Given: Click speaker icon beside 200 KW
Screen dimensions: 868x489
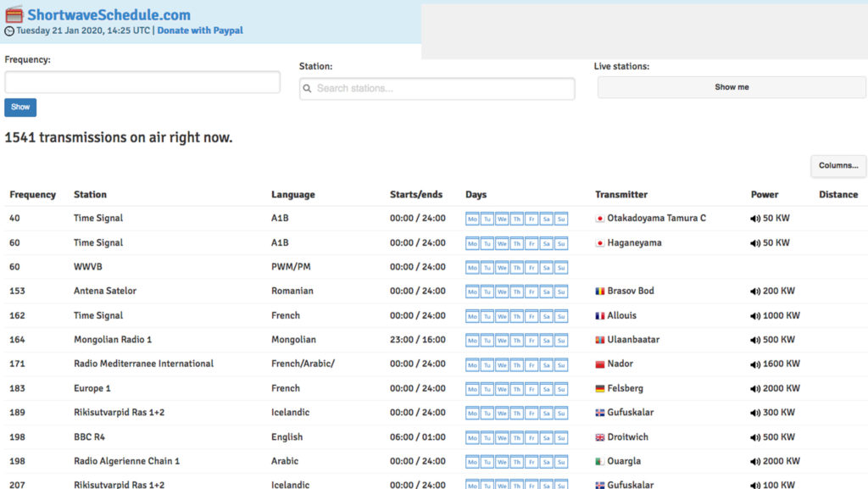Looking at the screenshot, I should pos(755,291).
